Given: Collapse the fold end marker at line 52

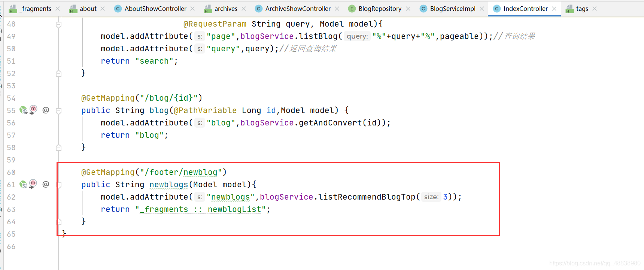Looking at the screenshot, I should [58, 73].
